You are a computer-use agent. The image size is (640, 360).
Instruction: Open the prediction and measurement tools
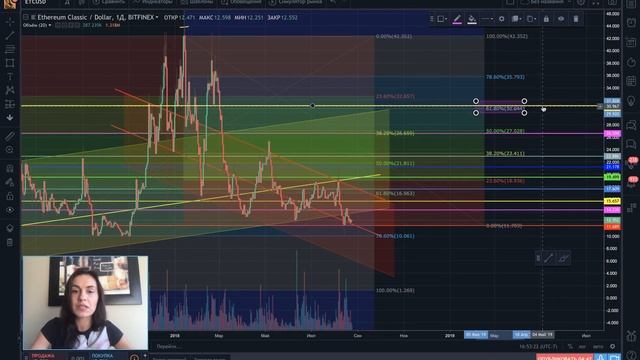click(10, 104)
